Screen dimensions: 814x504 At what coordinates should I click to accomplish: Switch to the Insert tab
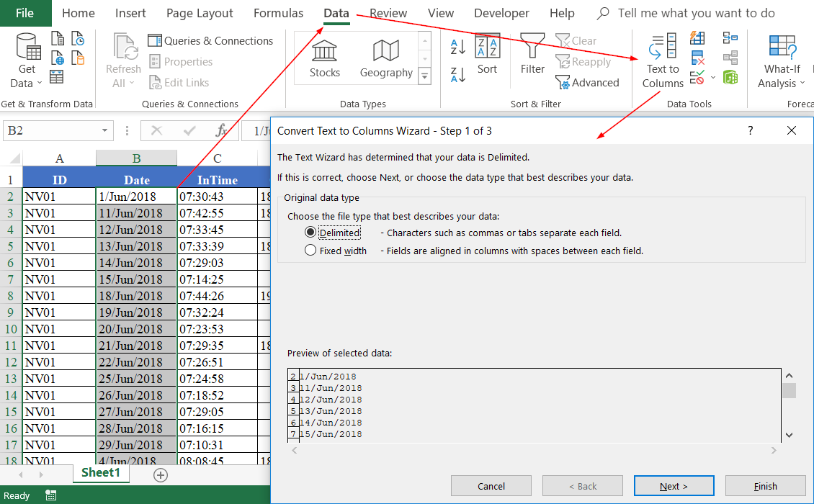tap(130, 13)
